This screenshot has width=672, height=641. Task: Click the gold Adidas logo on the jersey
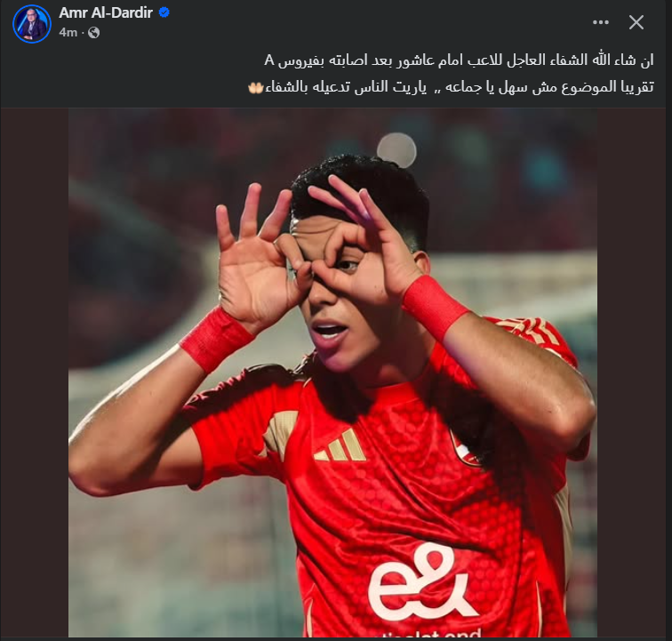coord(341,446)
